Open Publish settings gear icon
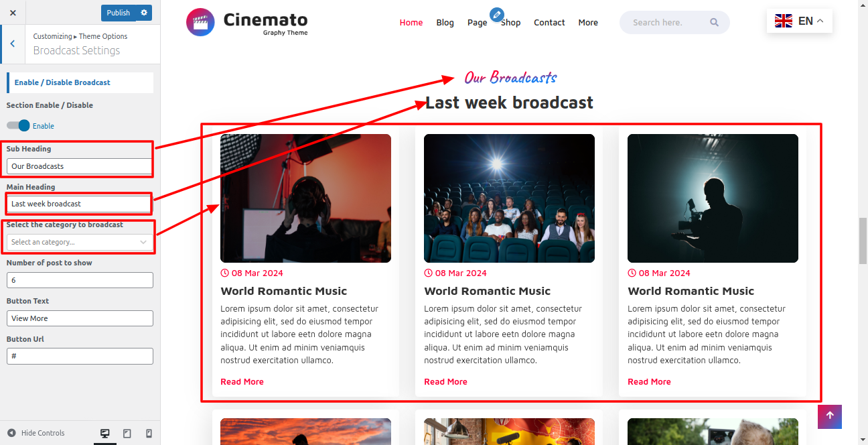Screen dimensions: 868x445 pyautogui.click(x=144, y=13)
